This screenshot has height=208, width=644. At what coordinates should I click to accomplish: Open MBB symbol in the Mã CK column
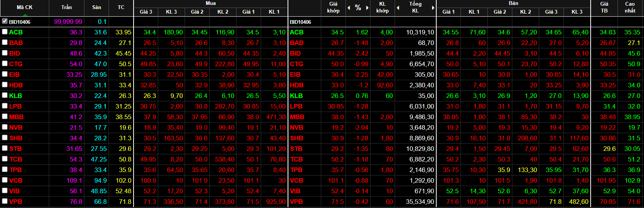click(x=16, y=117)
